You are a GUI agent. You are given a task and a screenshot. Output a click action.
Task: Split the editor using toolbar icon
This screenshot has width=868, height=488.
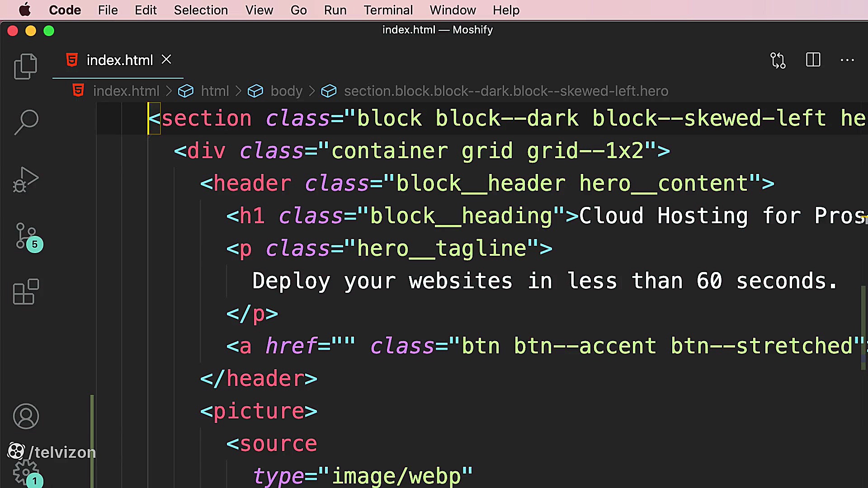813,60
